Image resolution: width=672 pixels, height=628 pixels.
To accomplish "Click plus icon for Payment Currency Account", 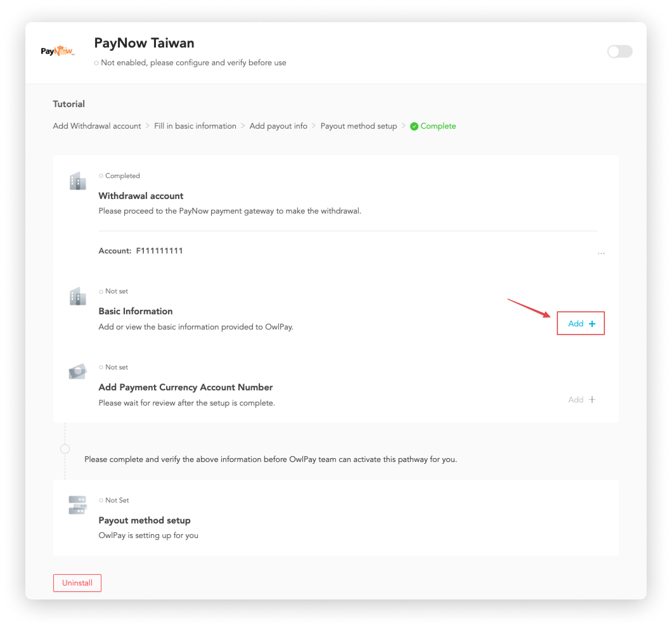I will point(592,400).
